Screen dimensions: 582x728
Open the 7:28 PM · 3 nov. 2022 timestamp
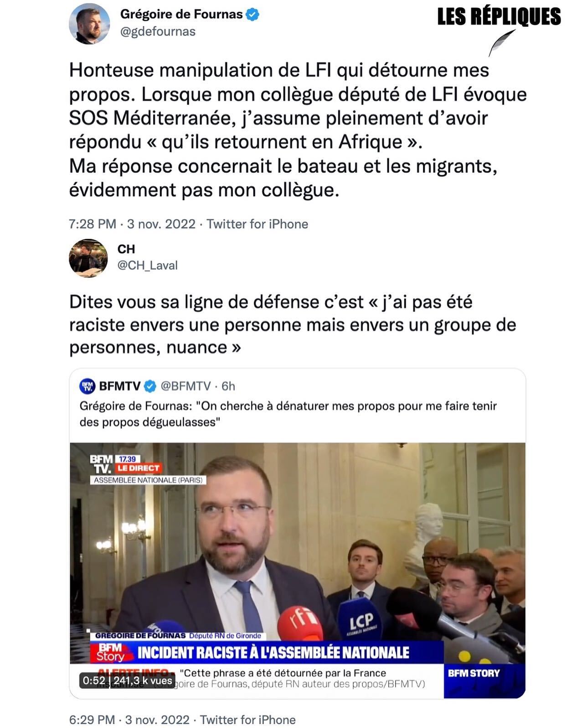(132, 224)
